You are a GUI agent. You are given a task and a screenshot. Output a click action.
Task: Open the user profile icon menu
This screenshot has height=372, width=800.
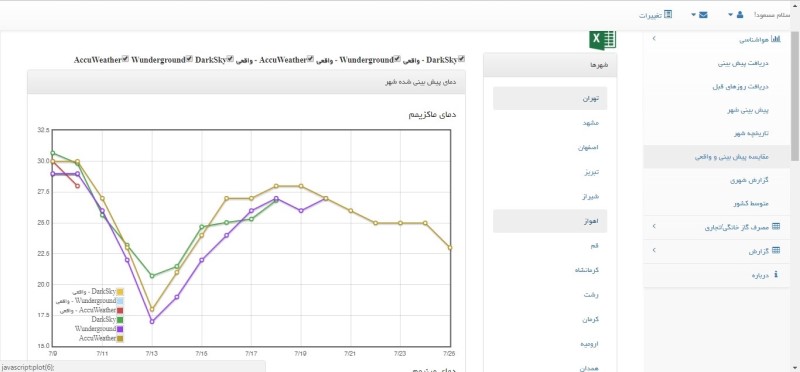740,15
